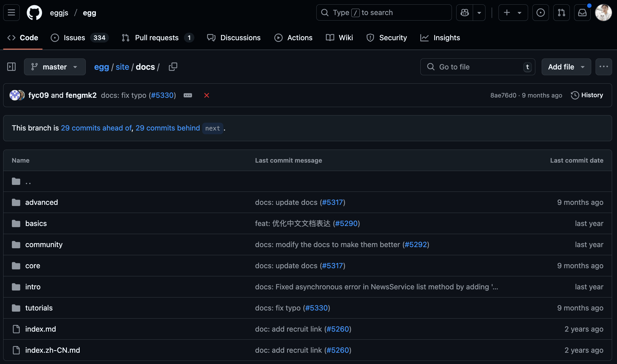
Task: Open the advanced folder
Action: point(41,202)
